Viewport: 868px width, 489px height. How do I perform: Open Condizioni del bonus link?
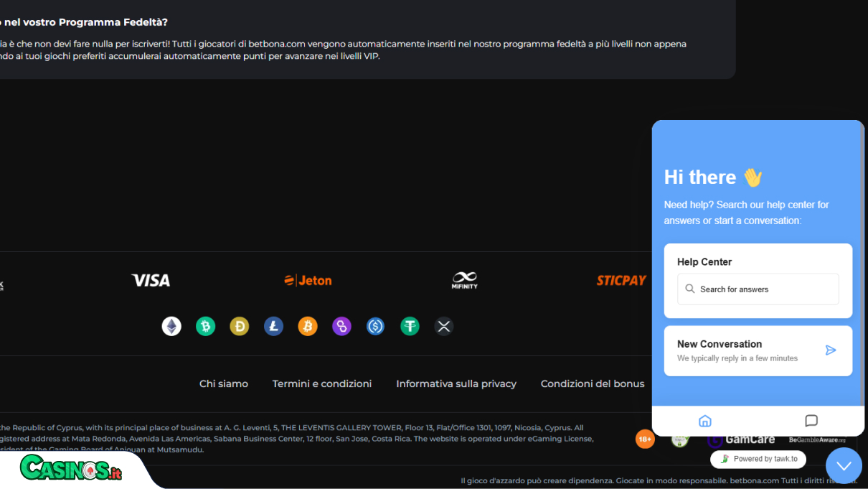tap(593, 383)
